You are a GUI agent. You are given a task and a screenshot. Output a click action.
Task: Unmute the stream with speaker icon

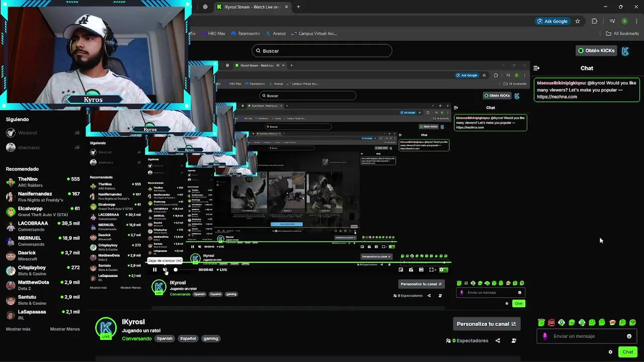(x=165, y=269)
